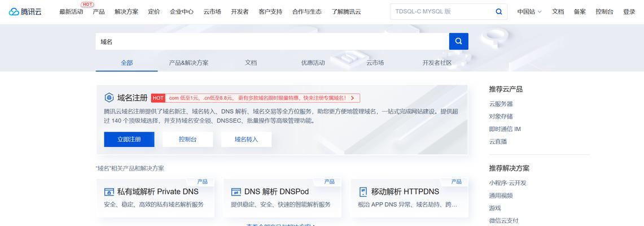This screenshot has width=644, height=226.
Task: Open 对象存储 in recommended products
Action: (501, 116)
